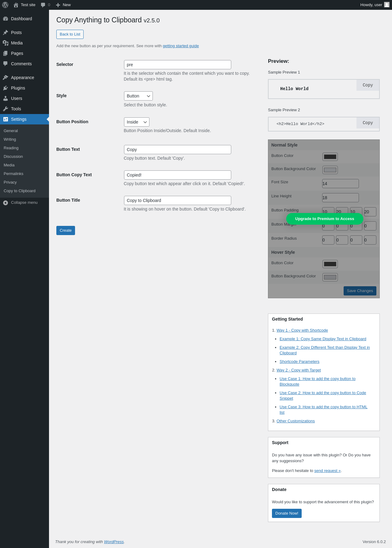
Task: Click the Collapse menu arrow icon
Action: coord(6,203)
